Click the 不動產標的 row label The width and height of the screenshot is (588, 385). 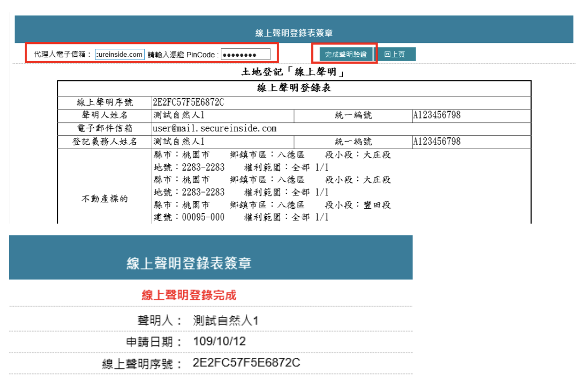point(104,199)
